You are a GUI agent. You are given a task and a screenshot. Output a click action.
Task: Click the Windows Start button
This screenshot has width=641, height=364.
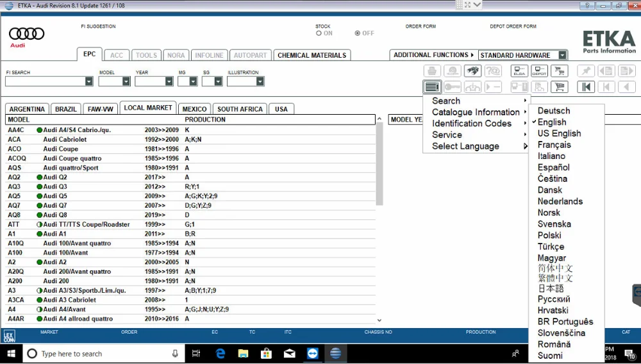pos(11,353)
